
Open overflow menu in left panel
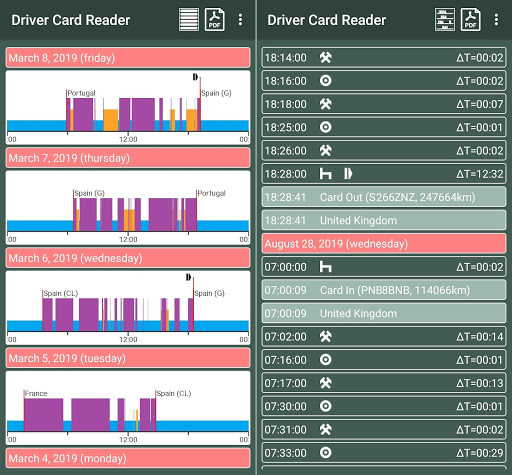tap(240, 20)
